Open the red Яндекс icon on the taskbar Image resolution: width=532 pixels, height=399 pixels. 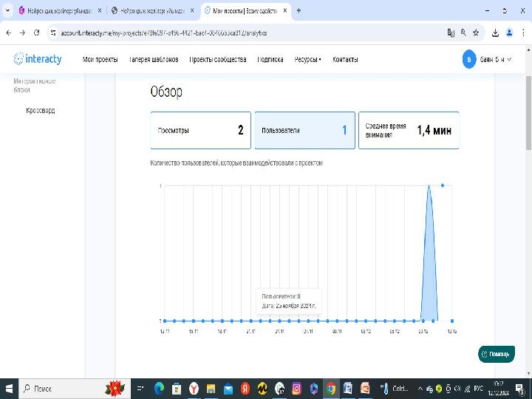245,389
